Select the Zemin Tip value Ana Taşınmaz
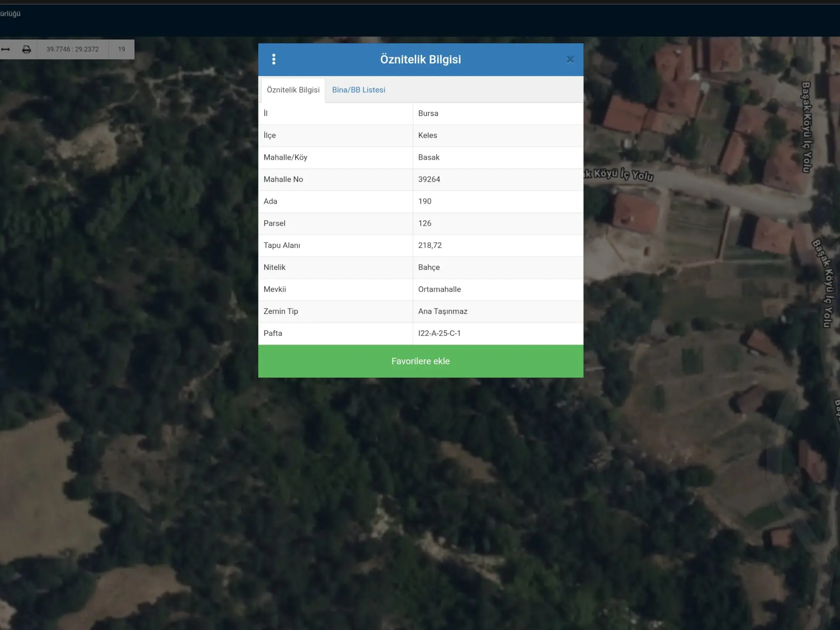The width and height of the screenshot is (840, 630). tap(498, 311)
